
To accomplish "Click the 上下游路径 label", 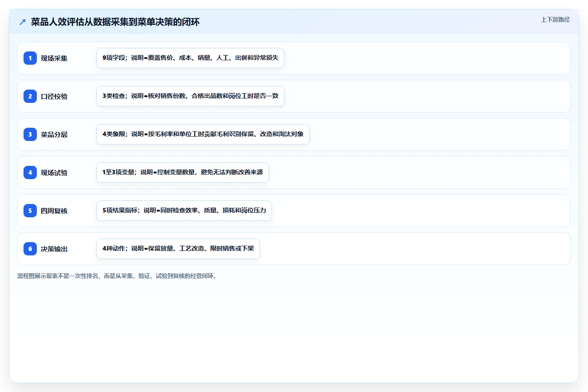I will (555, 20).
